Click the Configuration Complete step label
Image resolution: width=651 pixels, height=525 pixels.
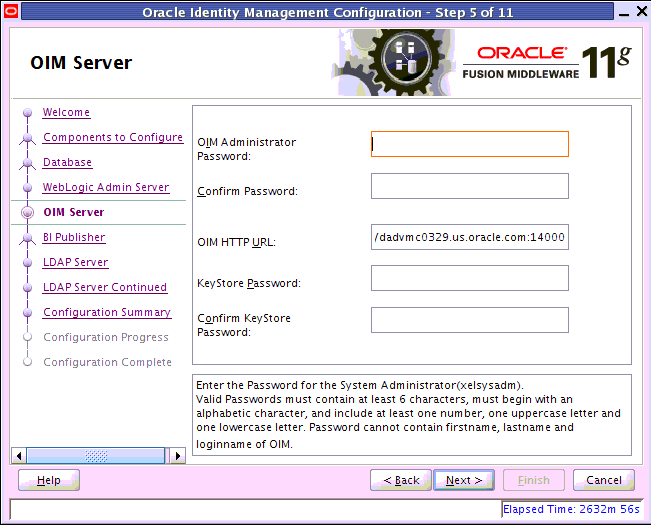(x=108, y=362)
